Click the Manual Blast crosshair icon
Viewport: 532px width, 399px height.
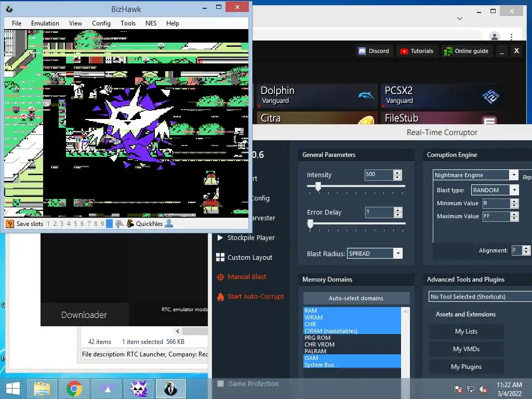(220, 277)
